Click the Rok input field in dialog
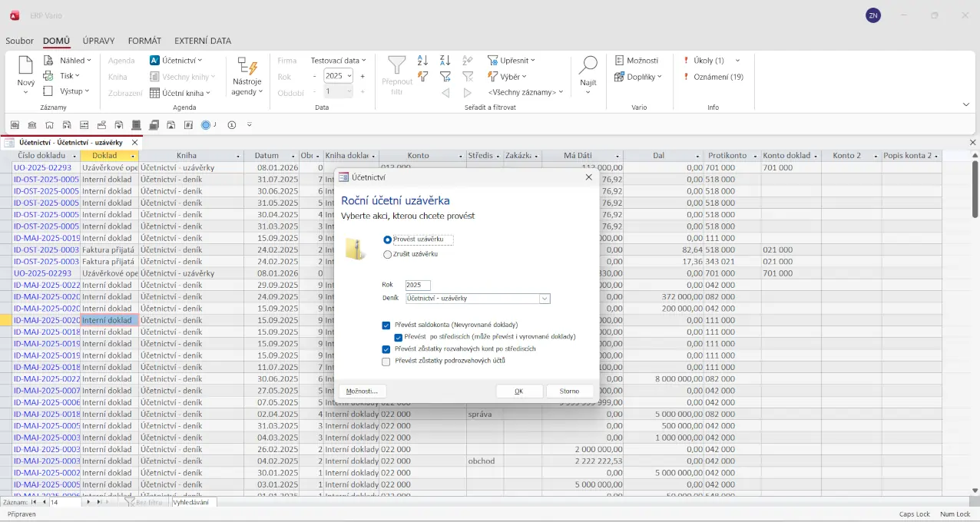 click(x=418, y=285)
